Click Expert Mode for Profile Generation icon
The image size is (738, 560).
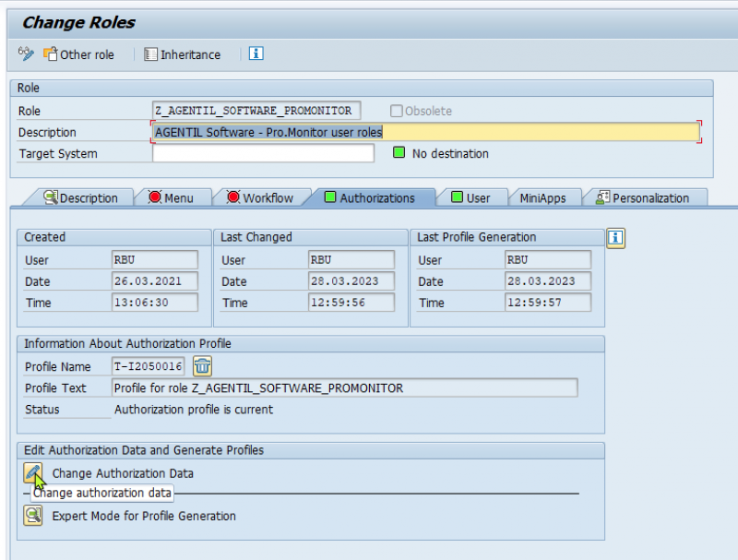(x=33, y=516)
